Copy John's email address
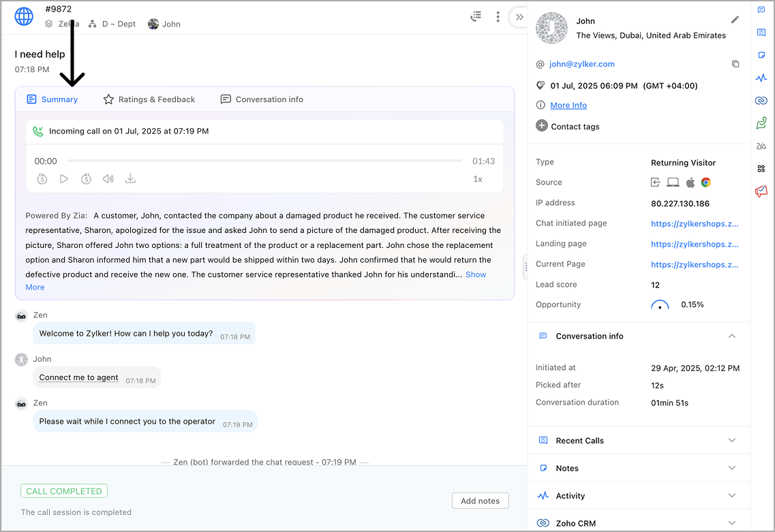 735,64
